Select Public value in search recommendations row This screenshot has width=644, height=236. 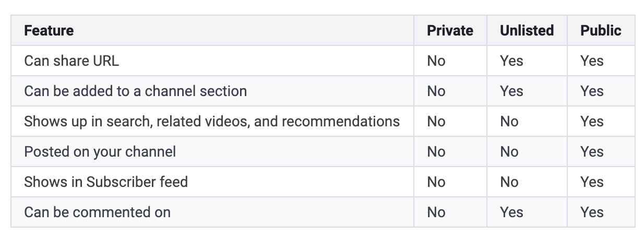coord(592,121)
